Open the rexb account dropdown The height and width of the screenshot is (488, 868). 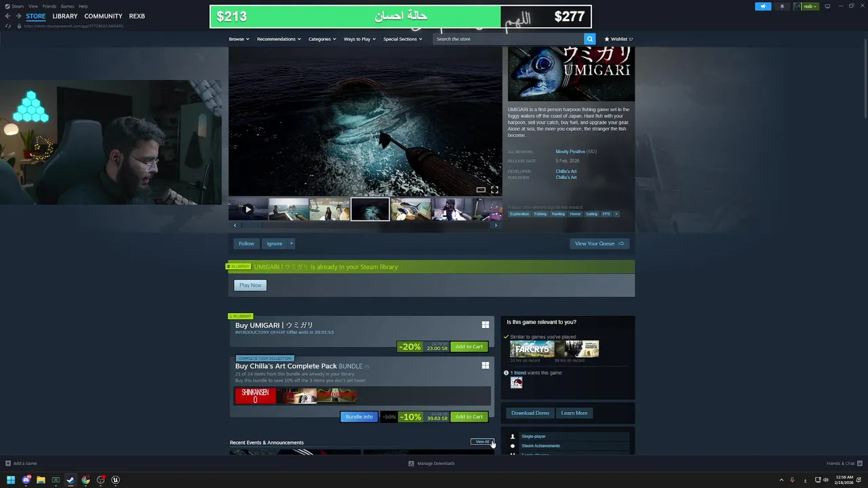(x=806, y=6)
